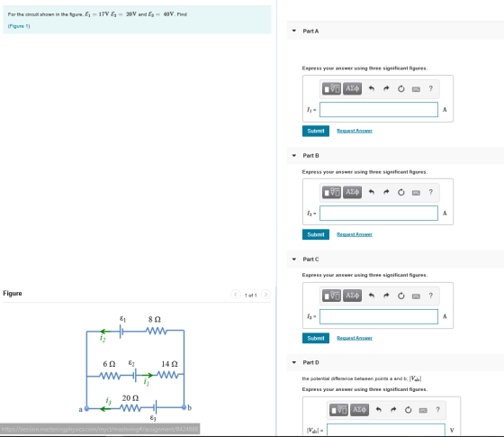
Task: Reset Part B answer field
Action: coord(401,192)
